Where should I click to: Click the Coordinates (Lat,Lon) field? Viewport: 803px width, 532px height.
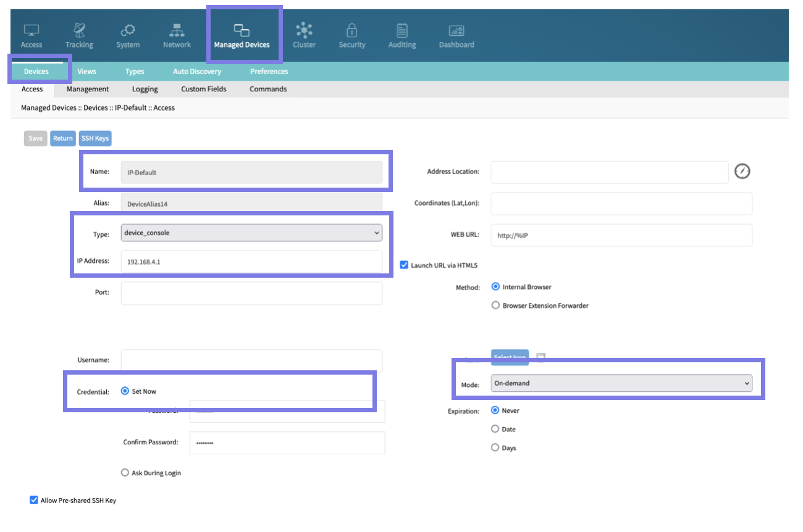621,204
